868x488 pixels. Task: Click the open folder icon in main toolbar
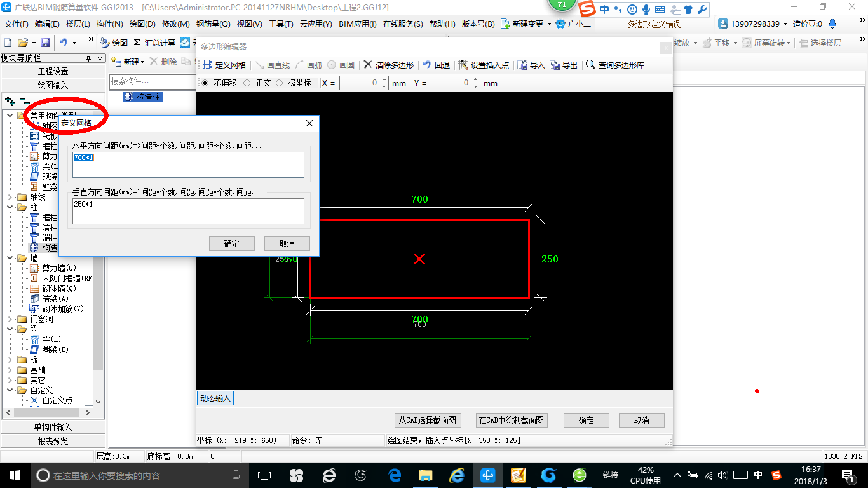(x=22, y=43)
